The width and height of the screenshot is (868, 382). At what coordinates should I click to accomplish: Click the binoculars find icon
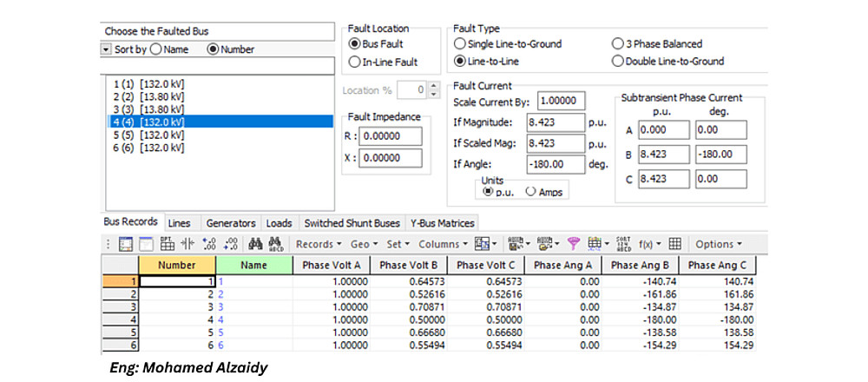[255, 244]
